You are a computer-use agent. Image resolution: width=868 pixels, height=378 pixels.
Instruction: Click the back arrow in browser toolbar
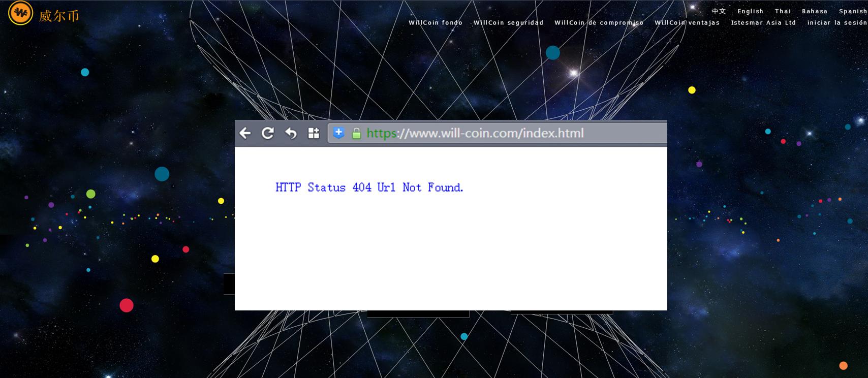[245, 133]
